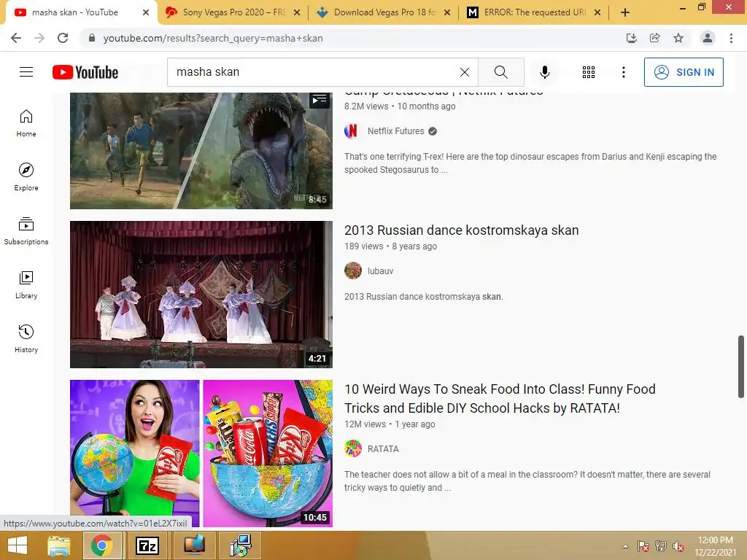Viewport: 747px width, 560px height.
Task: Close the Download Vegas Pro 18 tab
Action: [x=447, y=12]
